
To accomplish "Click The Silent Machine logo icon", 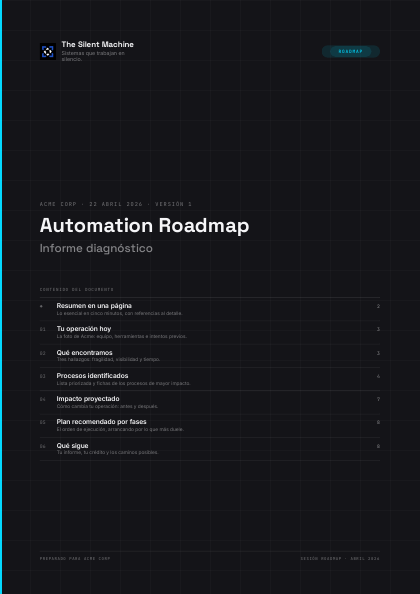I will point(48,51).
